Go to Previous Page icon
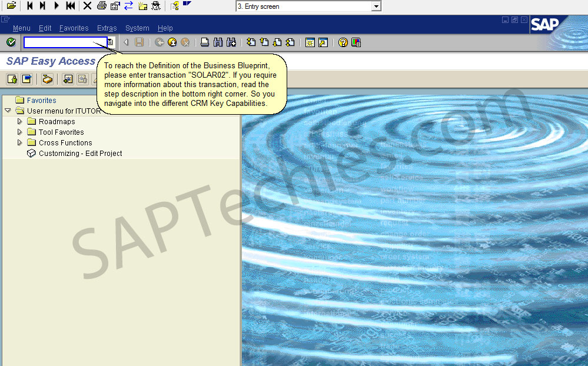Image resolution: width=588 pixels, height=366 pixels. [x=264, y=42]
